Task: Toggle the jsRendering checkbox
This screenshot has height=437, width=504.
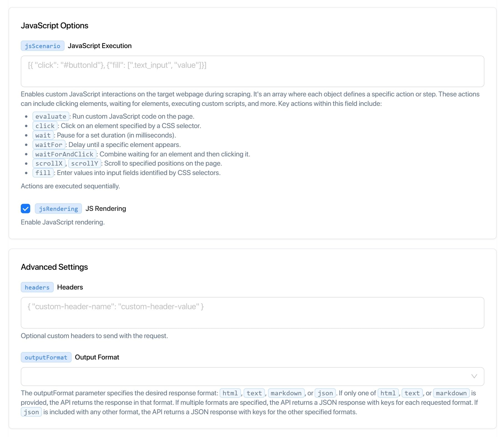Action: pyautogui.click(x=26, y=208)
